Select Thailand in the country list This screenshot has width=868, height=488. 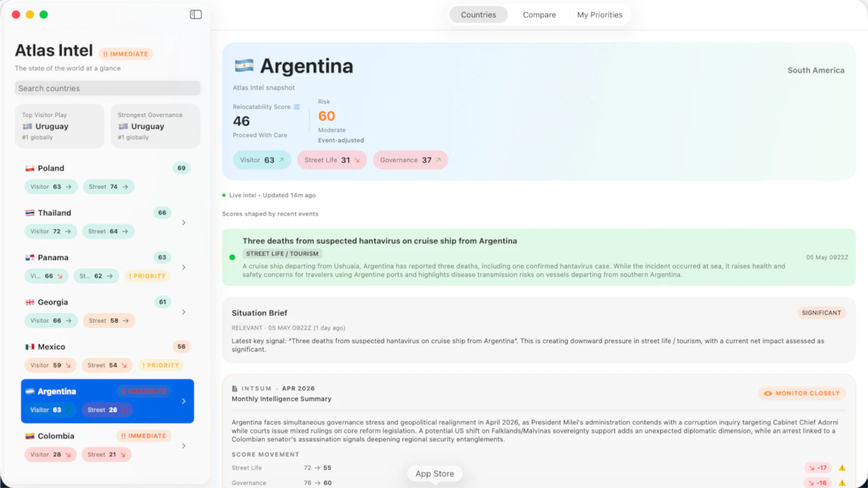107,222
